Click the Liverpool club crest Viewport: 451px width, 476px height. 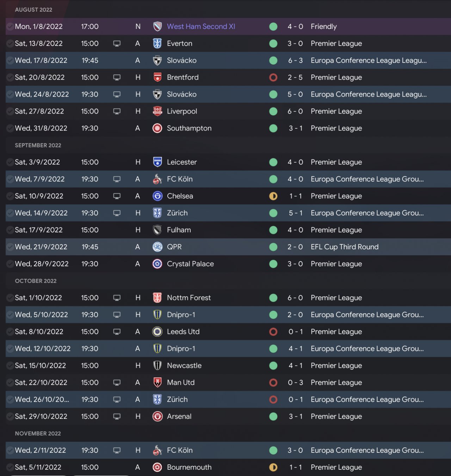pyautogui.click(x=157, y=111)
